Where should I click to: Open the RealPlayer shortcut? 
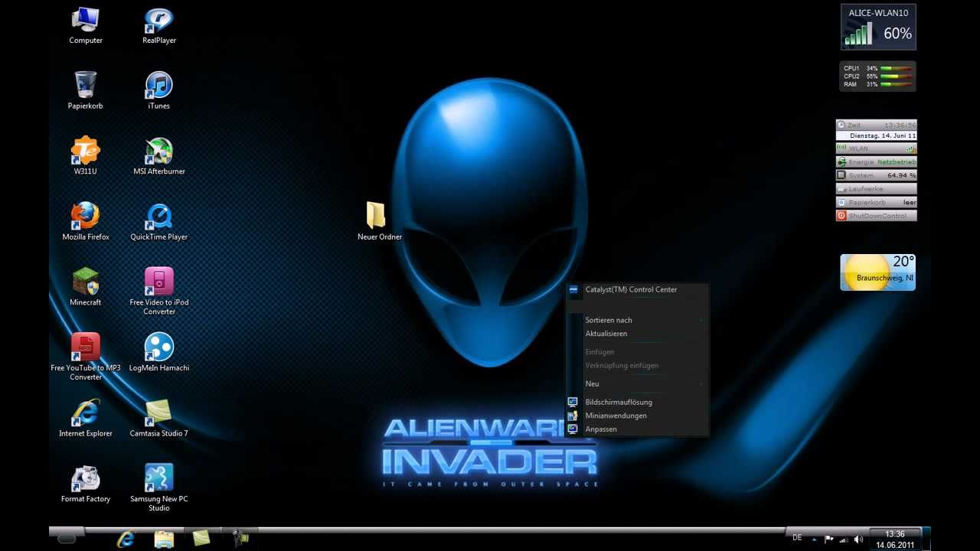click(159, 25)
